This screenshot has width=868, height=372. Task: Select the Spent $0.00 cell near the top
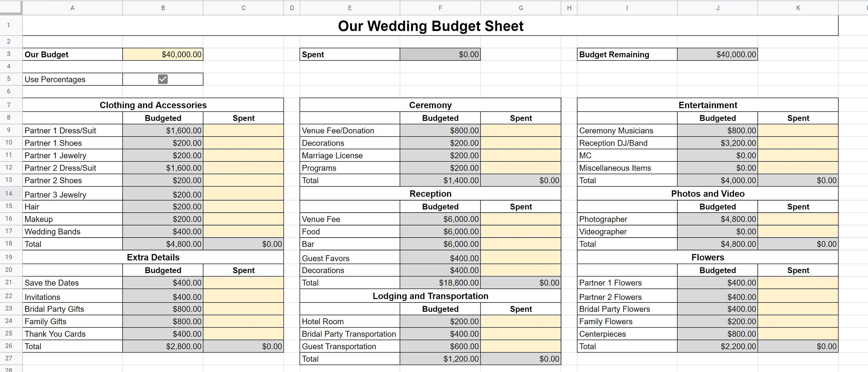point(440,54)
